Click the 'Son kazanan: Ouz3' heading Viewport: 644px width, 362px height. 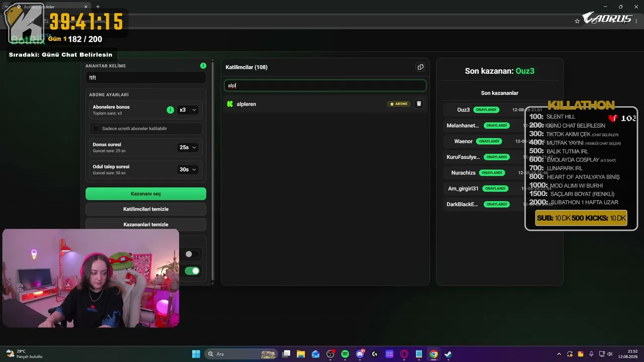tap(500, 71)
